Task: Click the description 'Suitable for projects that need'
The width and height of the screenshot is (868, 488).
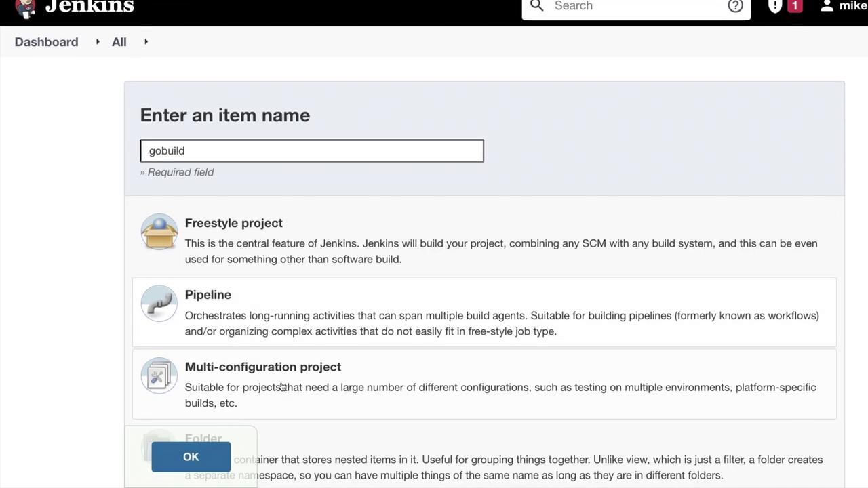Action: 500,395
